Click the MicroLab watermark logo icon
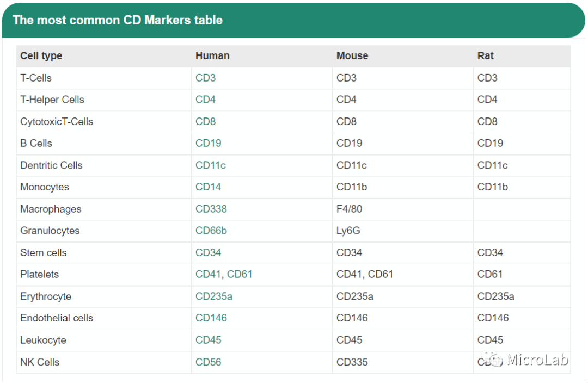Image resolution: width=588 pixels, height=384 pixels. click(494, 360)
